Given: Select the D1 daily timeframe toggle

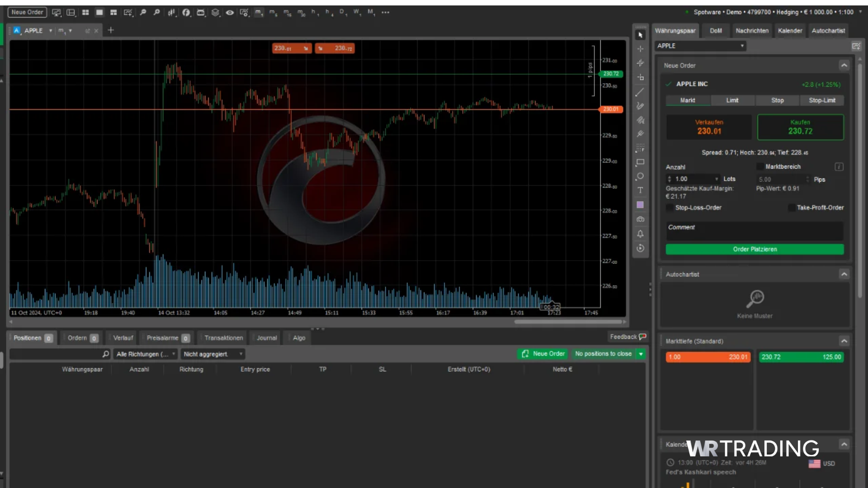Looking at the screenshot, I should click(x=343, y=12).
